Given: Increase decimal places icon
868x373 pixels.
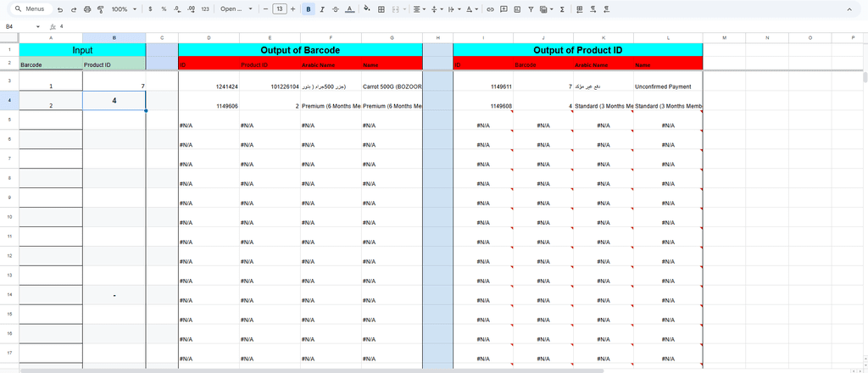Looking at the screenshot, I should click(x=192, y=9).
